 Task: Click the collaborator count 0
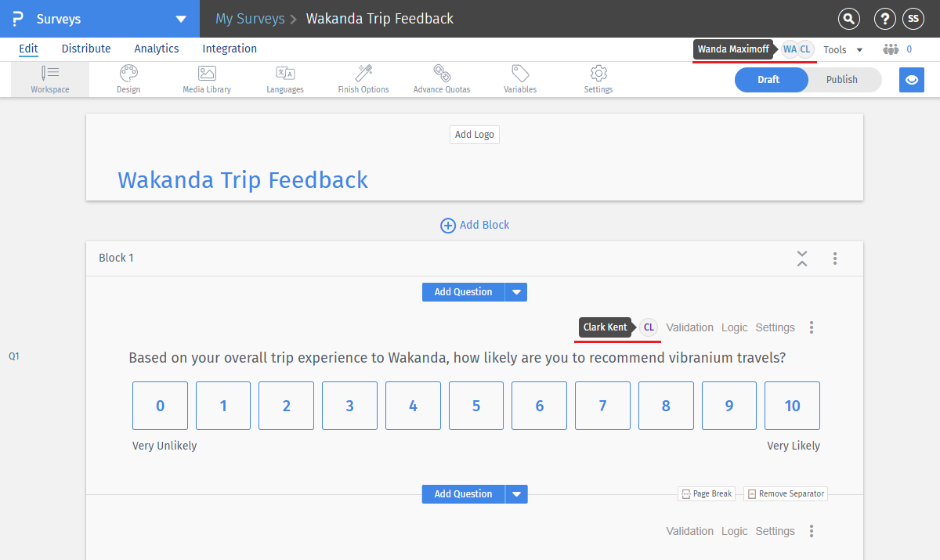click(x=909, y=49)
